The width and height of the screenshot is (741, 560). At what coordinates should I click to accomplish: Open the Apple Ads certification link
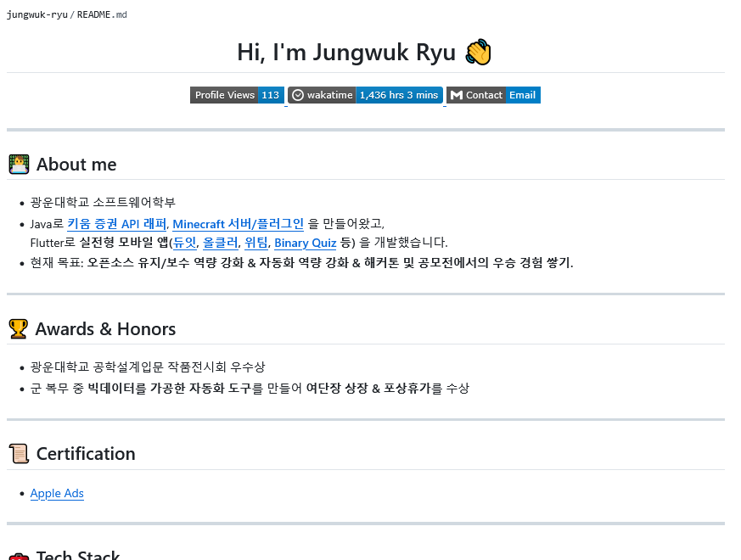click(57, 493)
